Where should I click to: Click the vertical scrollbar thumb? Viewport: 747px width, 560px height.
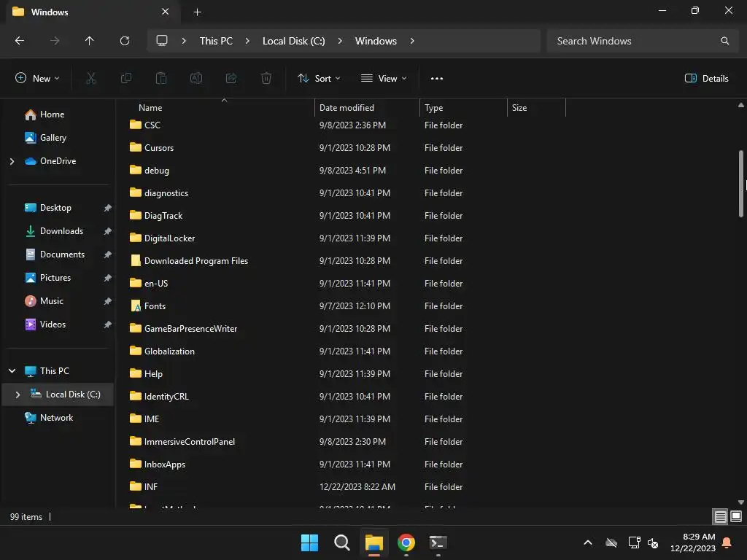741,184
